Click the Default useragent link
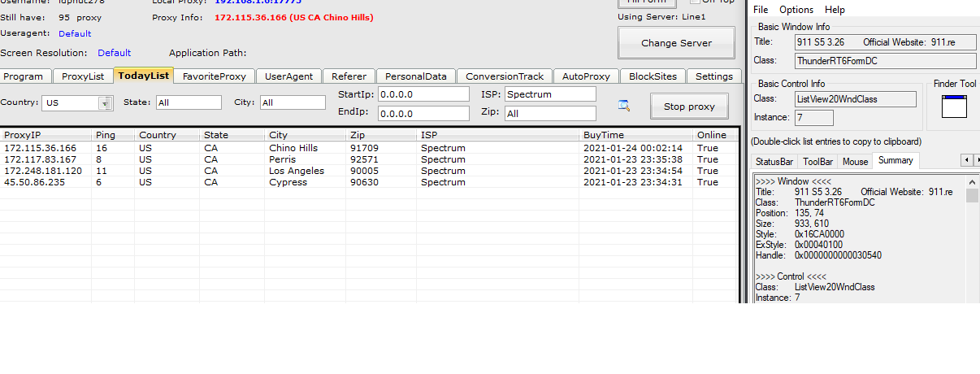Image resolution: width=980 pixels, height=374 pixels. point(75,33)
